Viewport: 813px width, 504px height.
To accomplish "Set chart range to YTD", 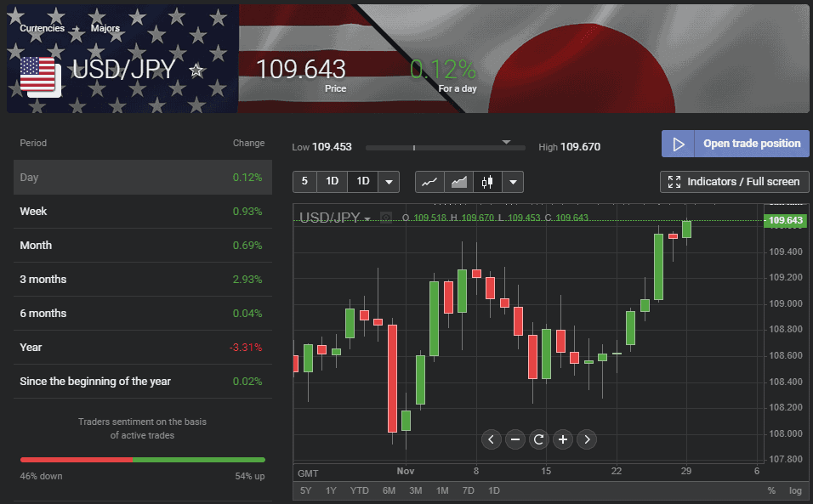I will (x=360, y=490).
